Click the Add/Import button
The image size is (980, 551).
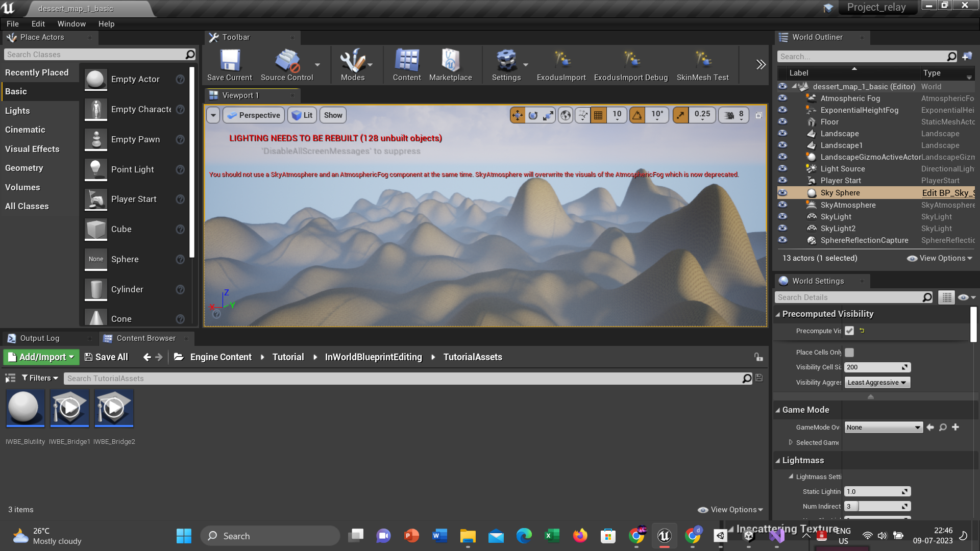tap(41, 357)
